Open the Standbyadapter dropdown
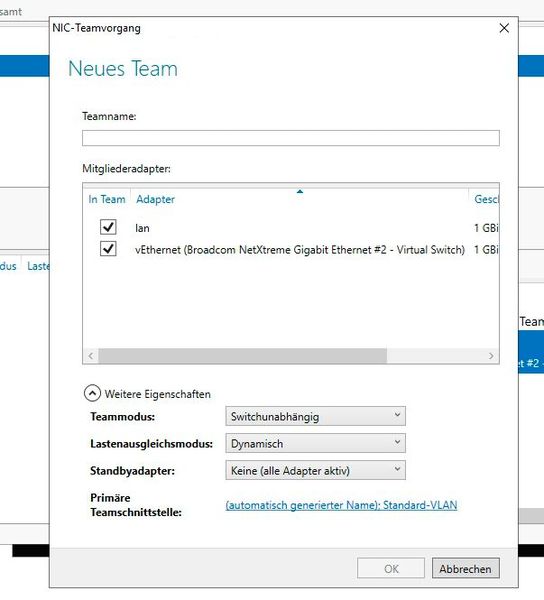This screenshot has width=544, height=600. [x=316, y=470]
